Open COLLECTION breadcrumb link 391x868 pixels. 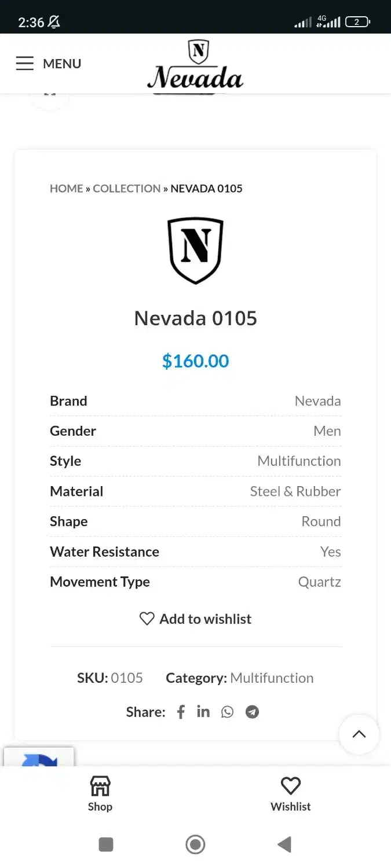coord(127,189)
